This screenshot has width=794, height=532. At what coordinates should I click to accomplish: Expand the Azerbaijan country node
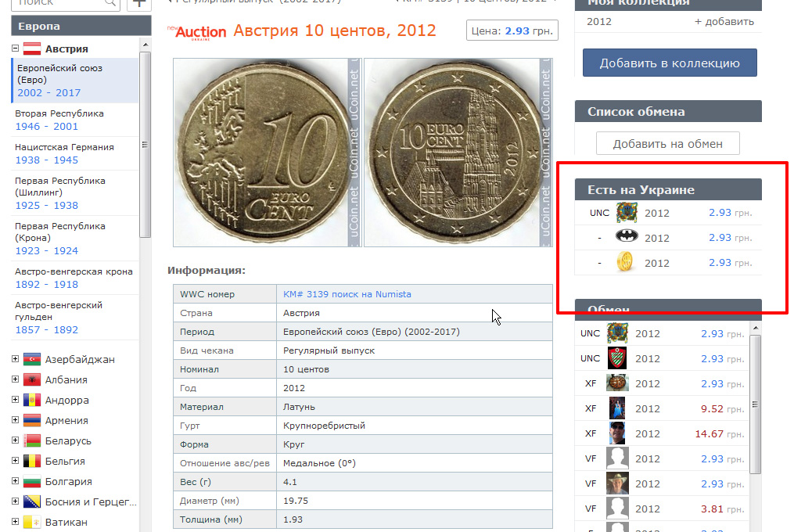(15, 359)
